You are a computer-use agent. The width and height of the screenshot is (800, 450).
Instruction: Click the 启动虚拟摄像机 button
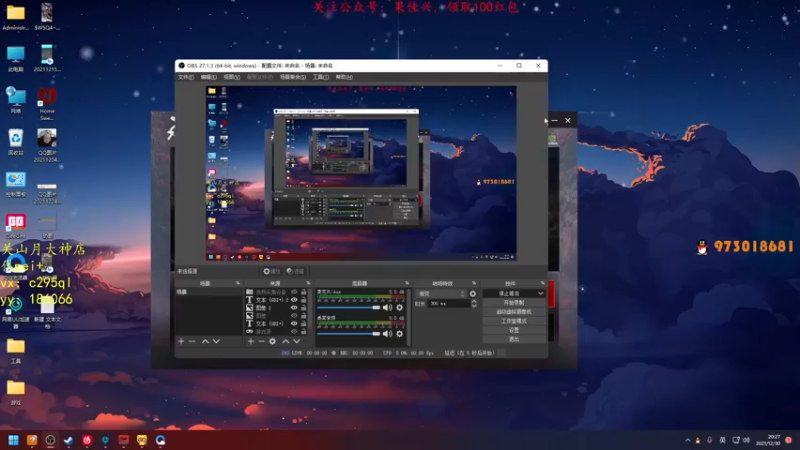[514, 312]
